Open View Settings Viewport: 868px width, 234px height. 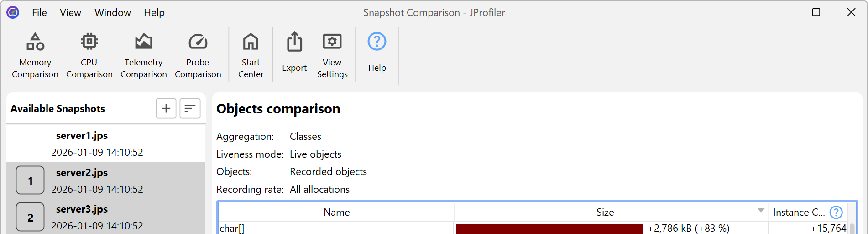click(x=332, y=55)
